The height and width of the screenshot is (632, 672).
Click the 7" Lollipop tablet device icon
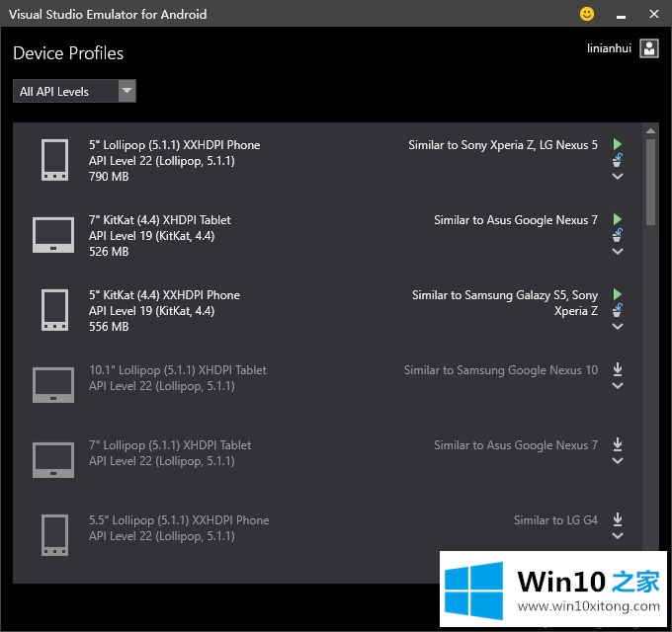click(53, 460)
